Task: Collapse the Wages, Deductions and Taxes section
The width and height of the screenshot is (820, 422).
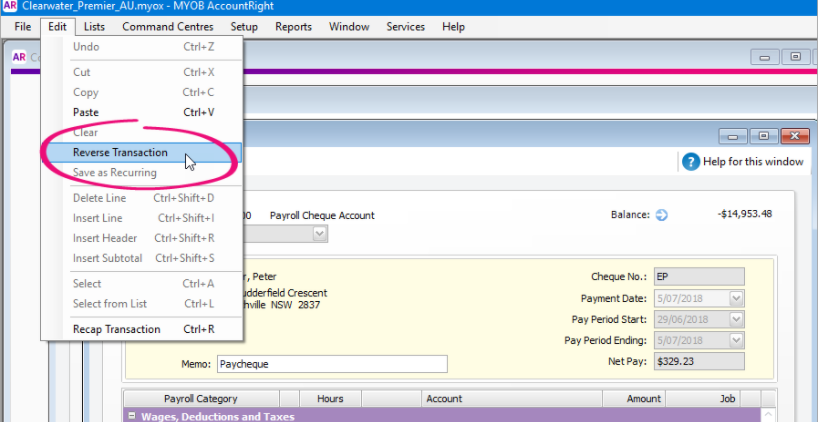Action: click(131, 416)
